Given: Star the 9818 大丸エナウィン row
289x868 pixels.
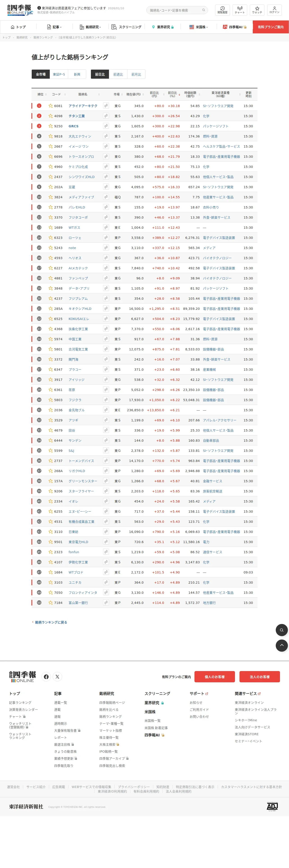Looking at the screenshot, I should point(50,136).
